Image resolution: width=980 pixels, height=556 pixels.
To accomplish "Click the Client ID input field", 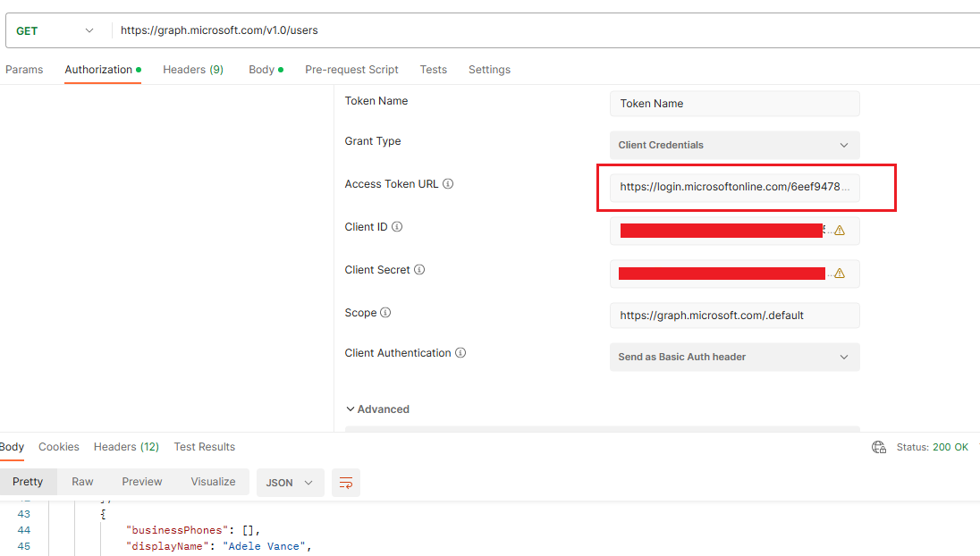I will pos(734,231).
